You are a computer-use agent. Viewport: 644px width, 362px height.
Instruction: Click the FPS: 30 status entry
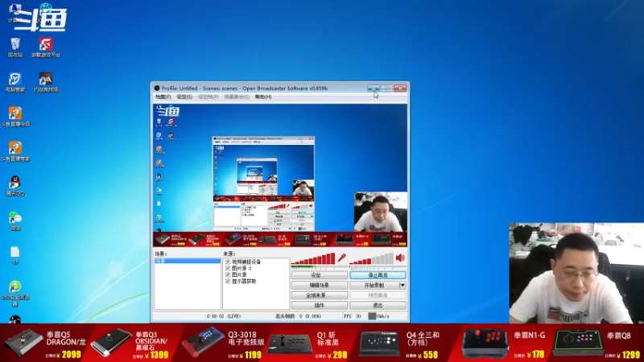point(353,316)
